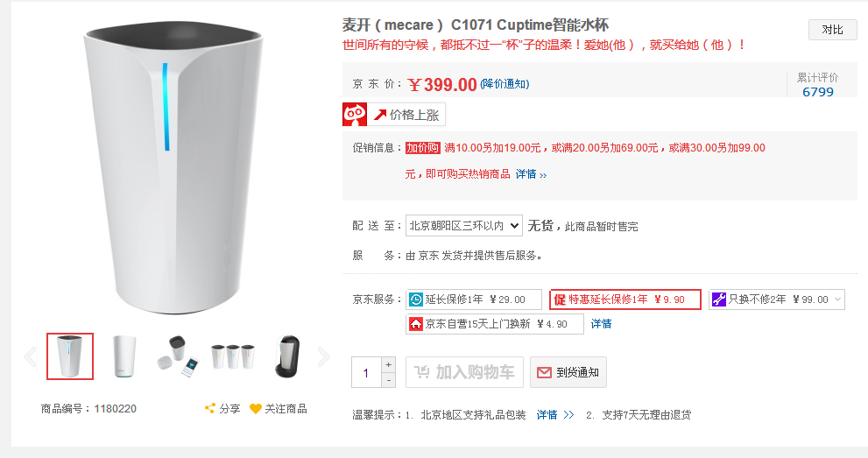Click the quantity input field
The width and height of the screenshot is (868, 458).
pyautogui.click(x=366, y=372)
